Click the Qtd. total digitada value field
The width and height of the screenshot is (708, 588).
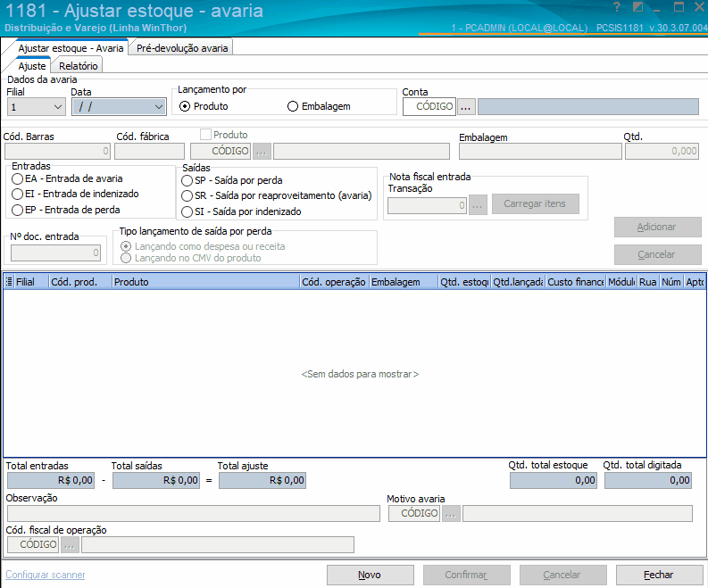click(x=648, y=481)
